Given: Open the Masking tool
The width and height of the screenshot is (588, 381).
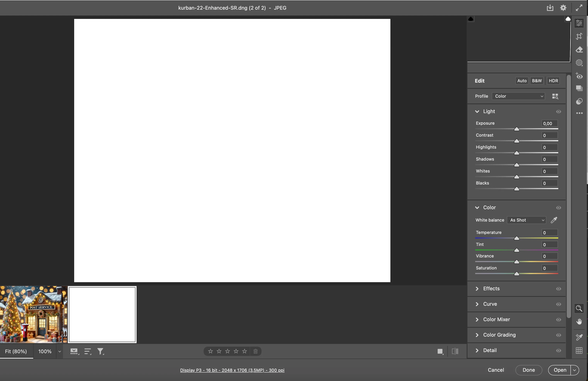Looking at the screenshot, I should (x=579, y=63).
